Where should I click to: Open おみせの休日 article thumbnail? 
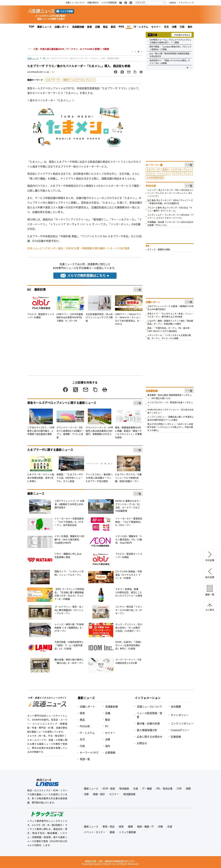point(41,463)
